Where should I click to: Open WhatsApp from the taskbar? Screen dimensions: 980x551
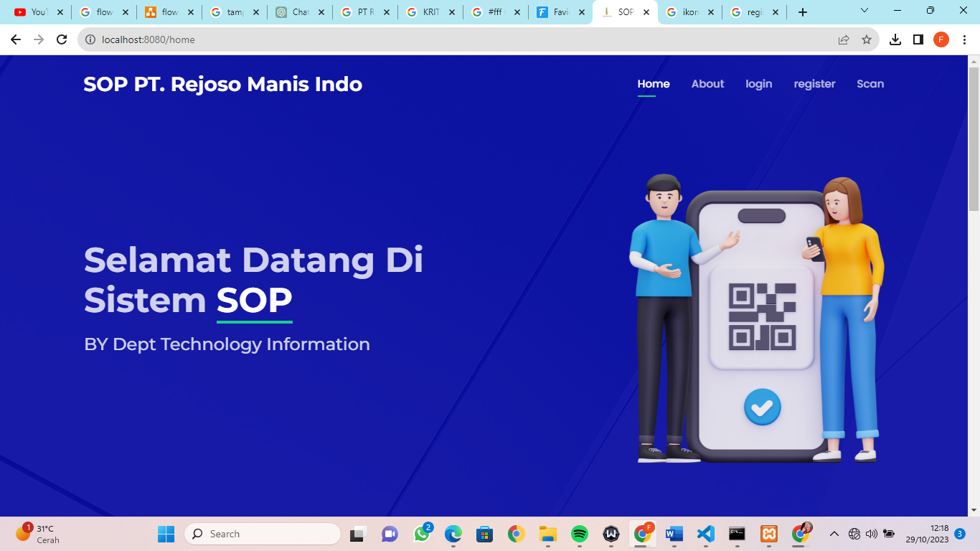422,534
